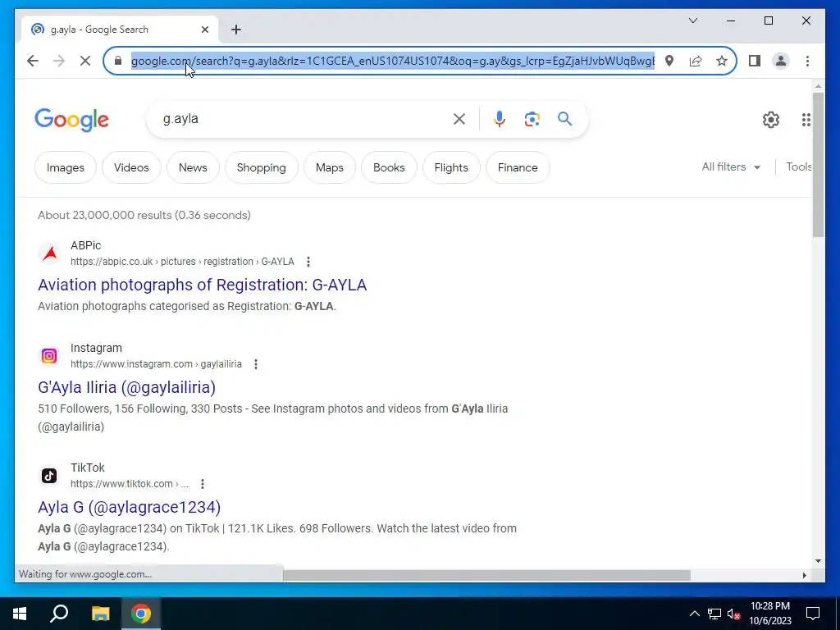The height and width of the screenshot is (630, 840).
Task: Click the About 23,000,000 results text
Action: tap(144, 216)
